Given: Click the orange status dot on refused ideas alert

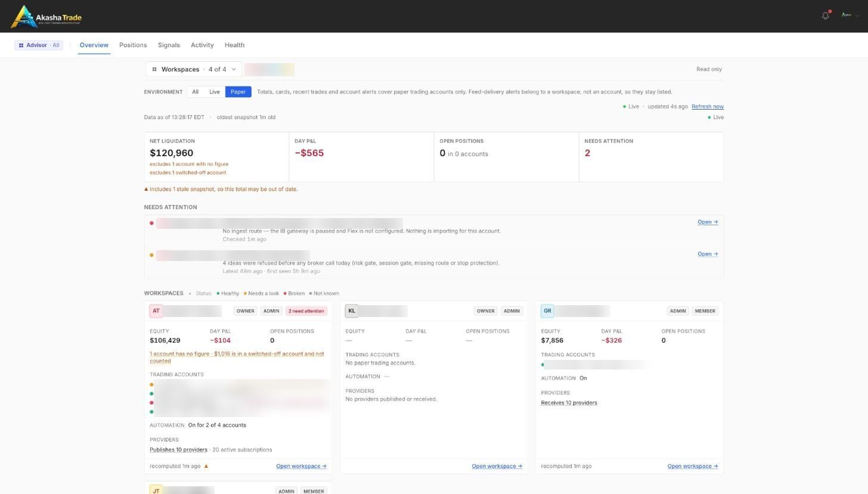Looking at the screenshot, I should click(x=151, y=255).
